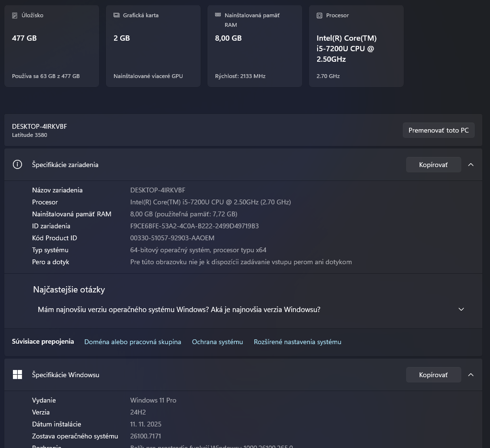Image resolution: width=490 pixels, height=448 pixels.
Task: Click the info icon beside Špecifikácie zariadenia
Action: [17, 164]
